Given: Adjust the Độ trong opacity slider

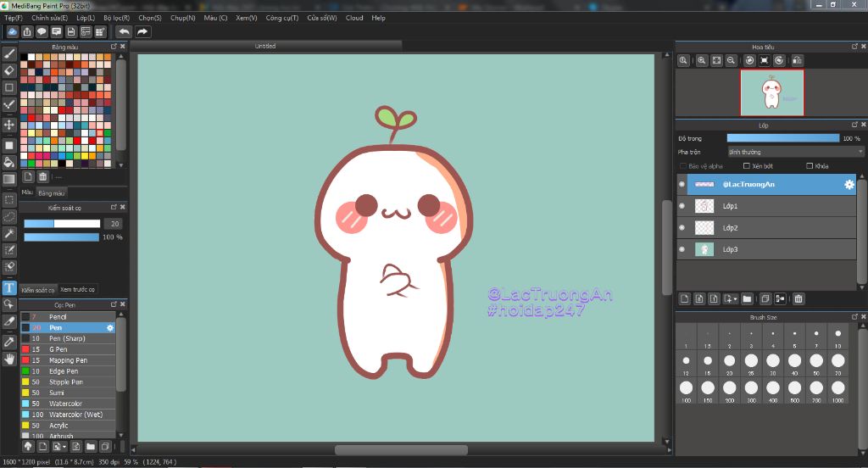Looking at the screenshot, I should coord(782,137).
